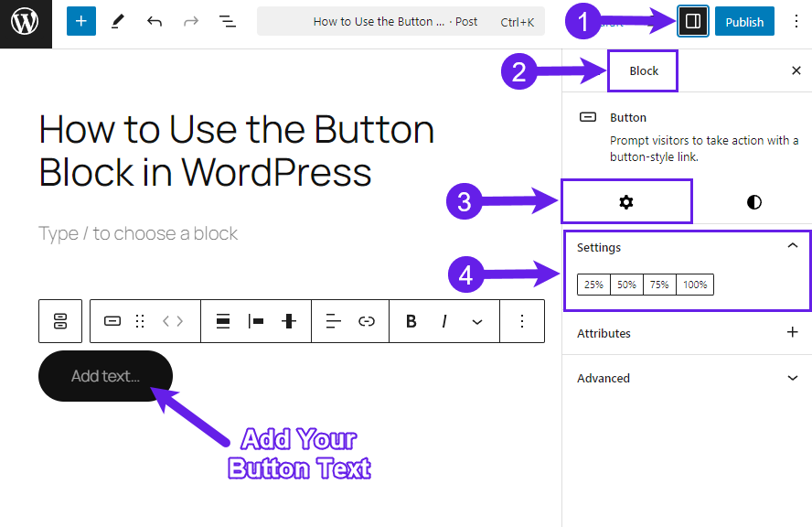The image size is (812, 527).
Task: Open the block inserter plus button
Action: [x=81, y=21]
